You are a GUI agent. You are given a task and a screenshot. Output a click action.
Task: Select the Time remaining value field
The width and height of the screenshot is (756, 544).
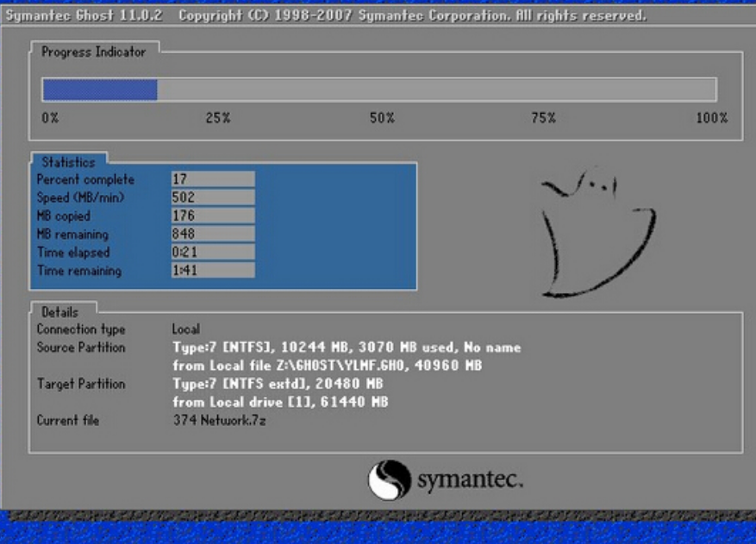(213, 271)
